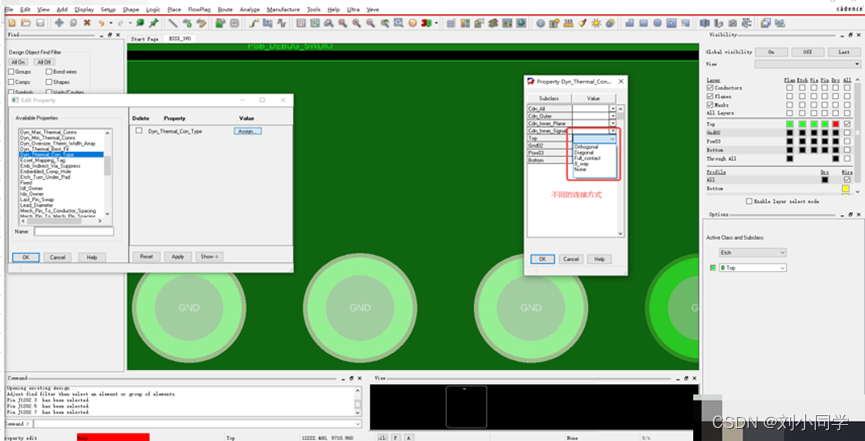Open the Cdn_Outer value dropdown arrow
This screenshot has width=865, height=441.
click(613, 116)
